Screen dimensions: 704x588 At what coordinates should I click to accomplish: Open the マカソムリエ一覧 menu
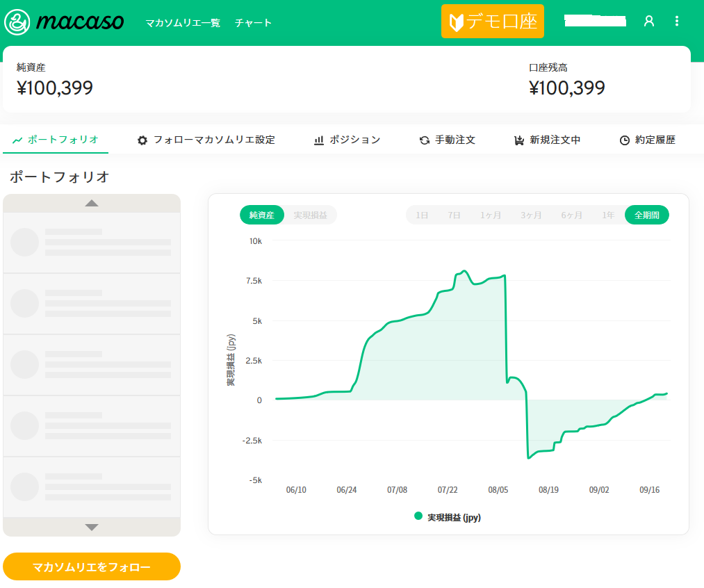point(183,23)
